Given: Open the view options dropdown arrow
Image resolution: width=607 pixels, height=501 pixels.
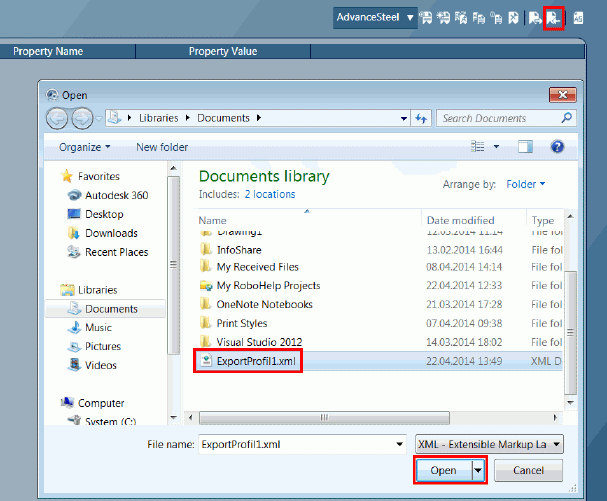Looking at the screenshot, I should [496, 147].
